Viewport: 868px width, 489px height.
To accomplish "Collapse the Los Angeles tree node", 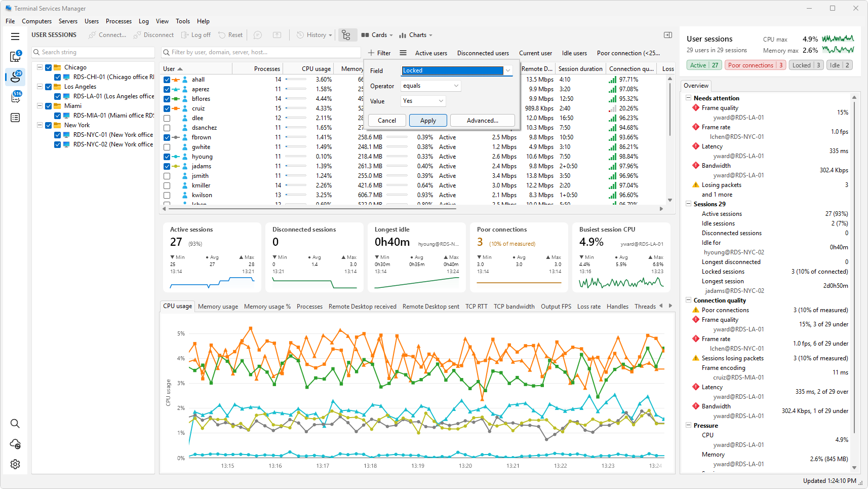I will (40, 87).
